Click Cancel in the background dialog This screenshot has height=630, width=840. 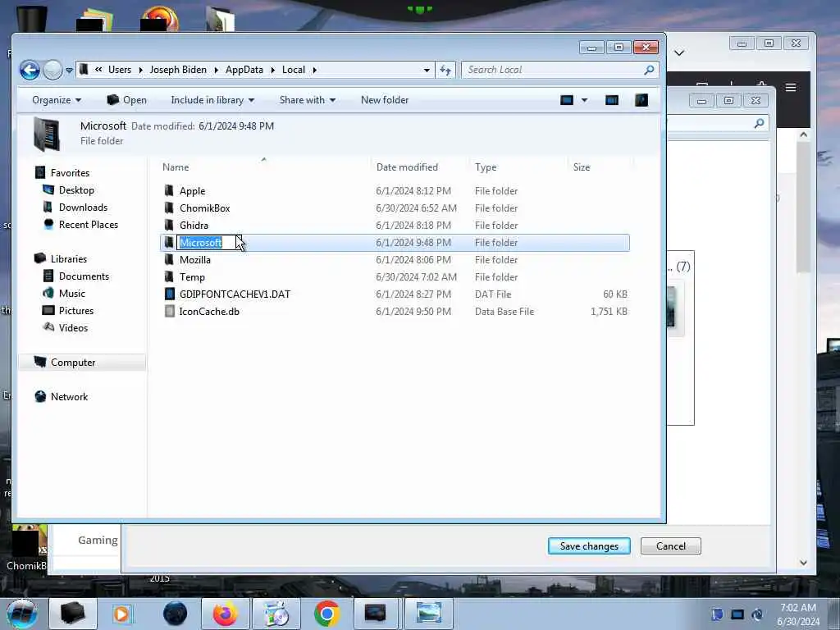[x=671, y=546]
